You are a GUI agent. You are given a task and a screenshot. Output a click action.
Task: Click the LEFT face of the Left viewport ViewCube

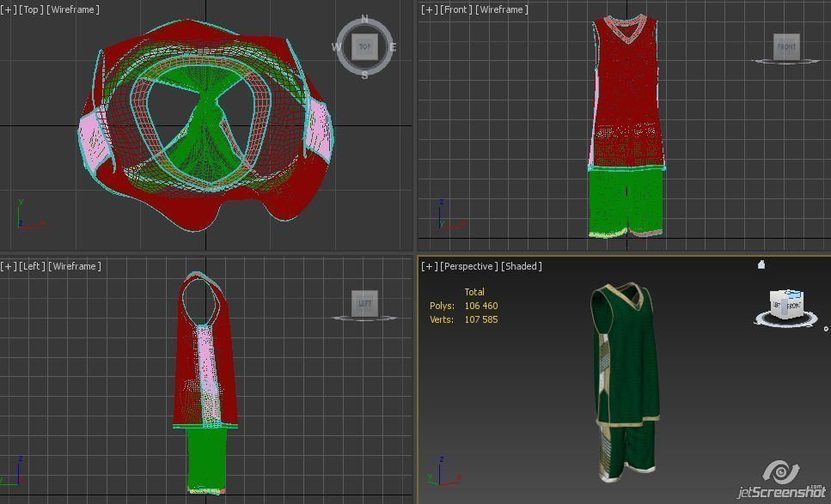click(364, 303)
